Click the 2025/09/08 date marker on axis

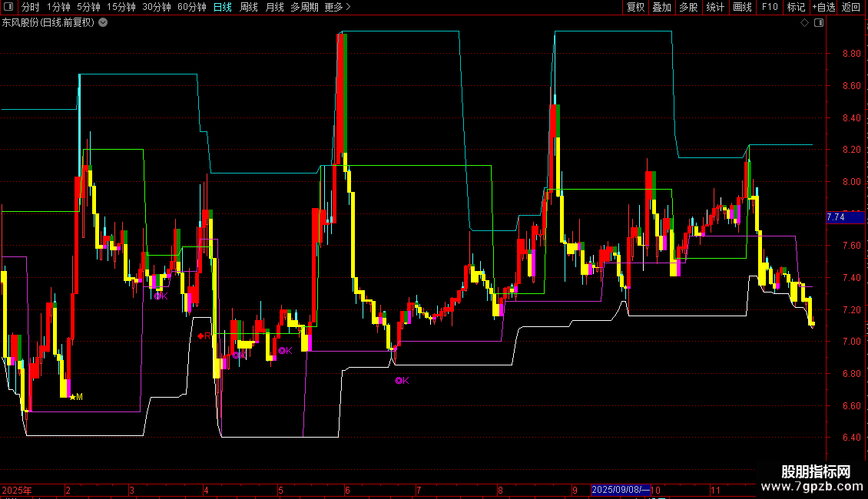(621, 490)
